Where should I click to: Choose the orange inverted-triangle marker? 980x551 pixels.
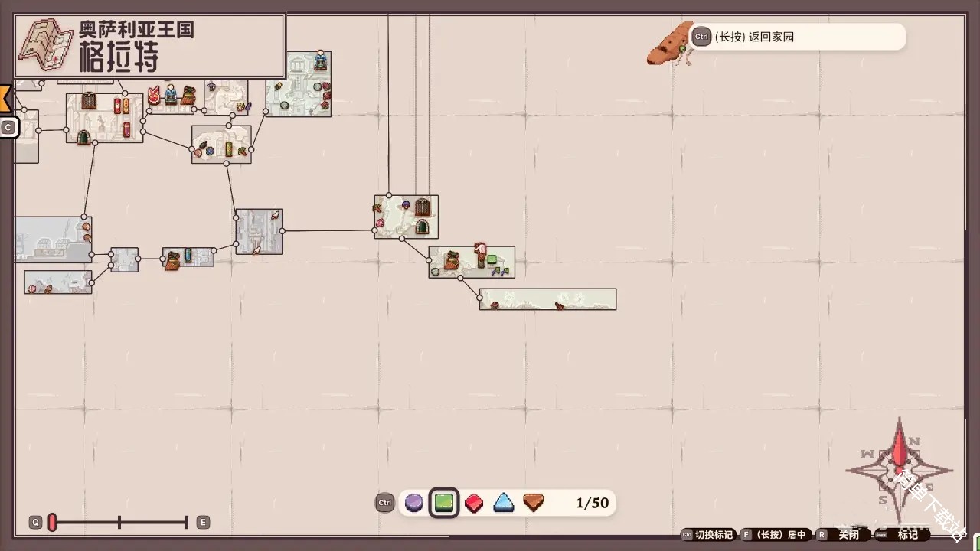click(534, 503)
